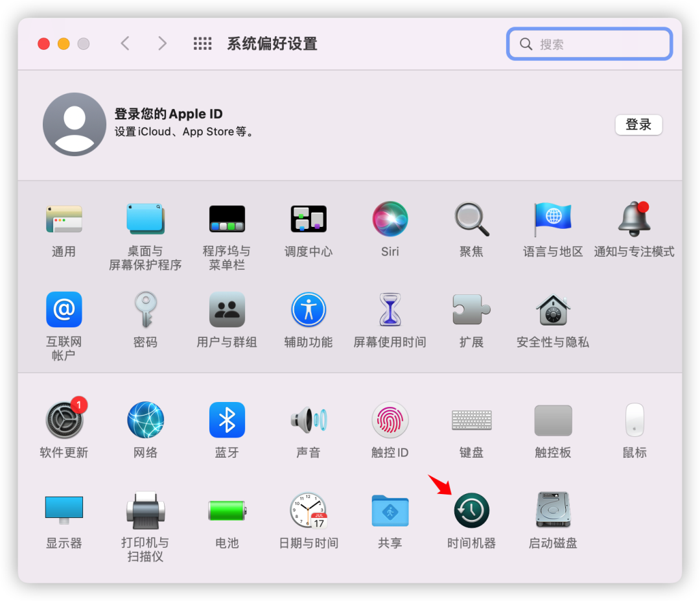Screen dimensions: 700x601
Task: Go back with the left chevron
Action: tap(125, 43)
